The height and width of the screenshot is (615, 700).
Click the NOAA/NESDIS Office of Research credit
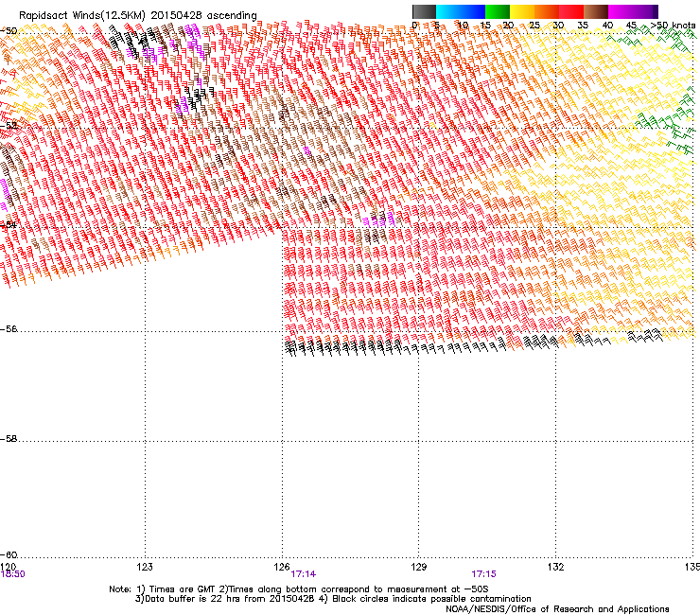(557, 608)
